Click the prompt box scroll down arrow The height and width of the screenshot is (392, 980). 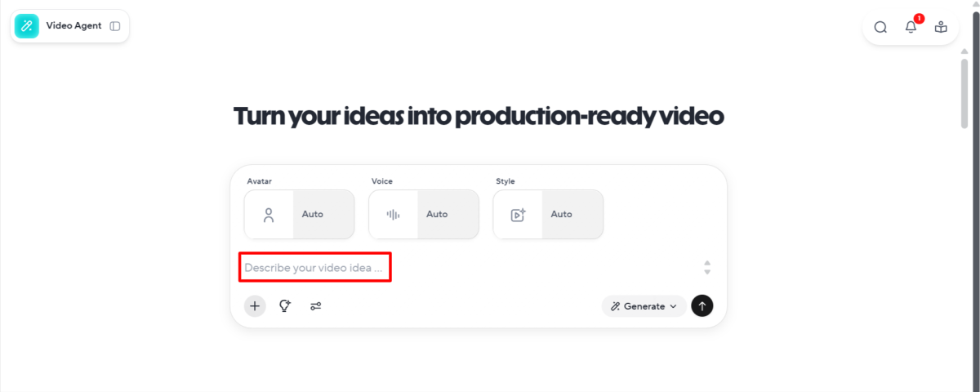pyautogui.click(x=707, y=272)
